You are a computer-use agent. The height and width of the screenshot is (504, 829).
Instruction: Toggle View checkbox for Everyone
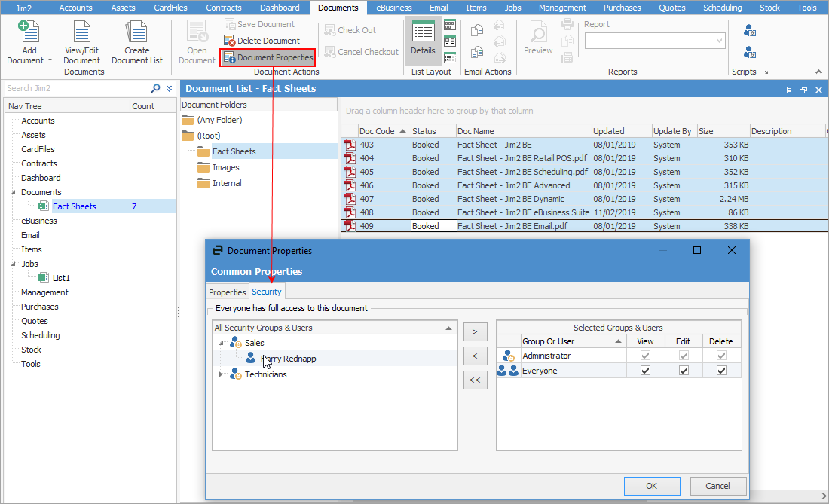[645, 371]
